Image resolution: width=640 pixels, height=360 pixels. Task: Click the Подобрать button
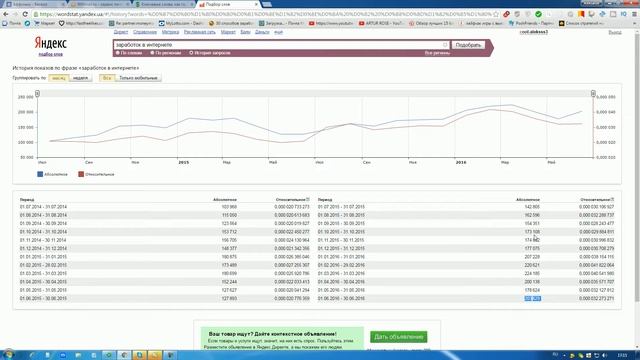point(468,45)
